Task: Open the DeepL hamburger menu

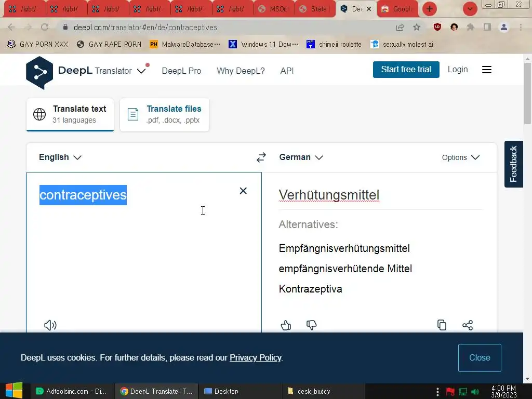Action: coord(486,70)
